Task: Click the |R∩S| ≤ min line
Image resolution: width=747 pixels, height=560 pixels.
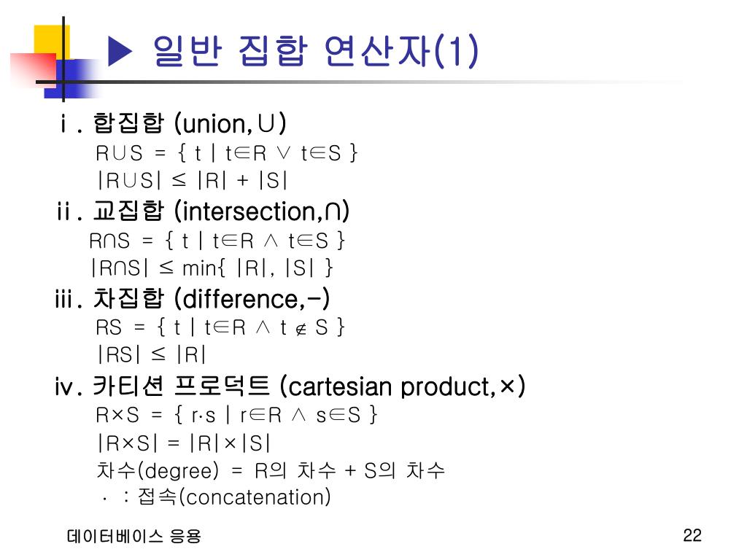Action: point(212,268)
